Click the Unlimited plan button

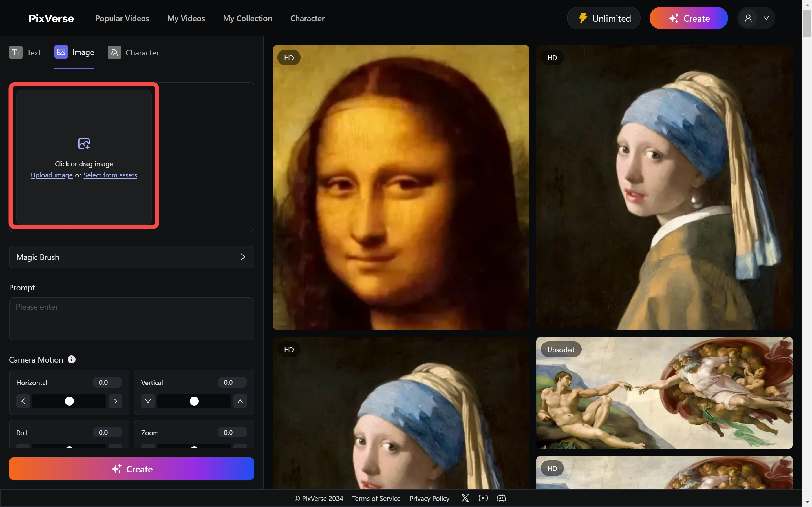click(604, 18)
